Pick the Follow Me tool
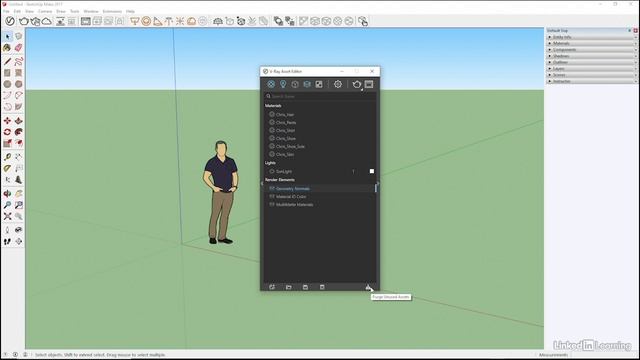 point(18,132)
